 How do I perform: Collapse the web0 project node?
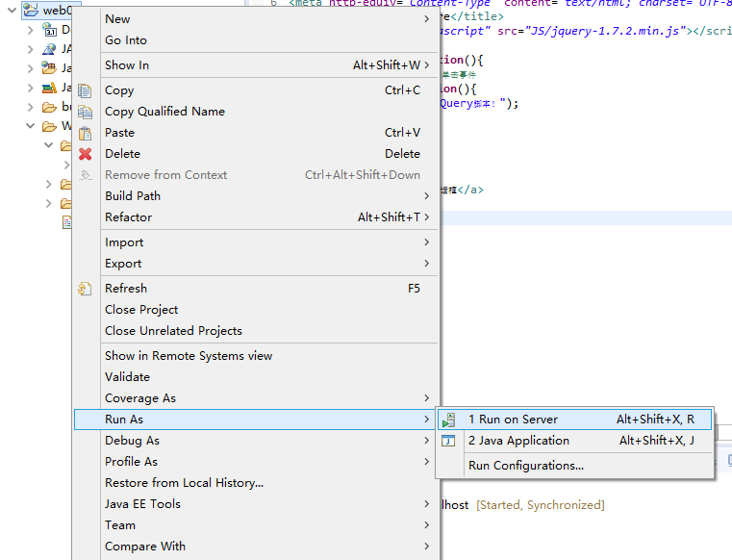tap(13, 10)
